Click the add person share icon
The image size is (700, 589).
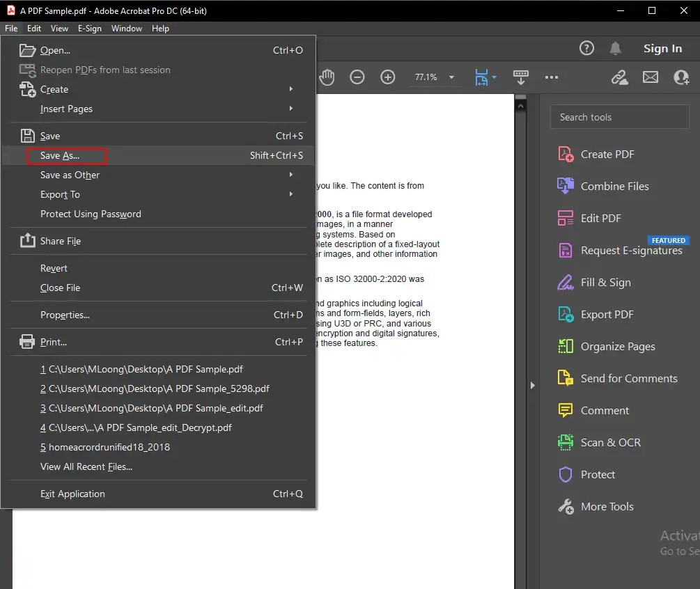click(x=681, y=77)
